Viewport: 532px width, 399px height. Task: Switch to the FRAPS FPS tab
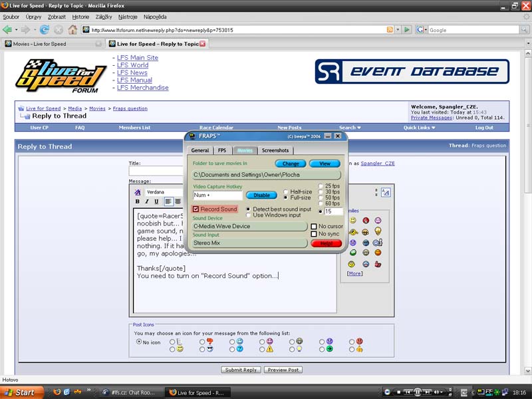(x=222, y=150)
